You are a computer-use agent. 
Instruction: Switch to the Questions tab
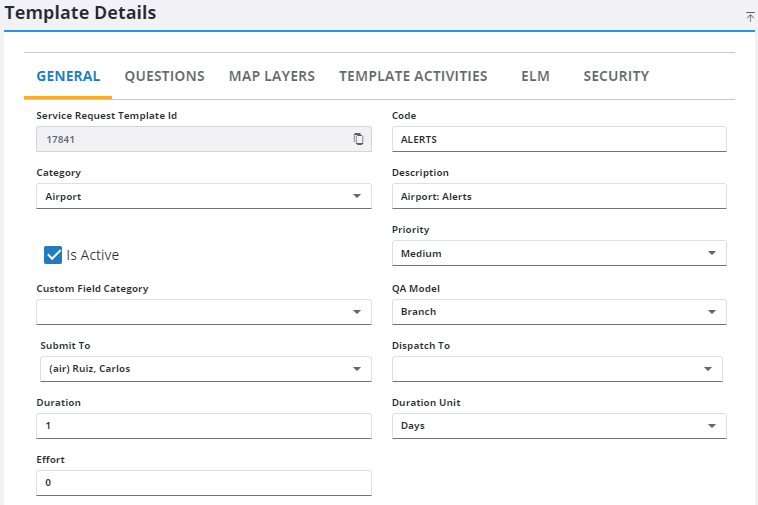pyautogui.click(x=164, y=77)
